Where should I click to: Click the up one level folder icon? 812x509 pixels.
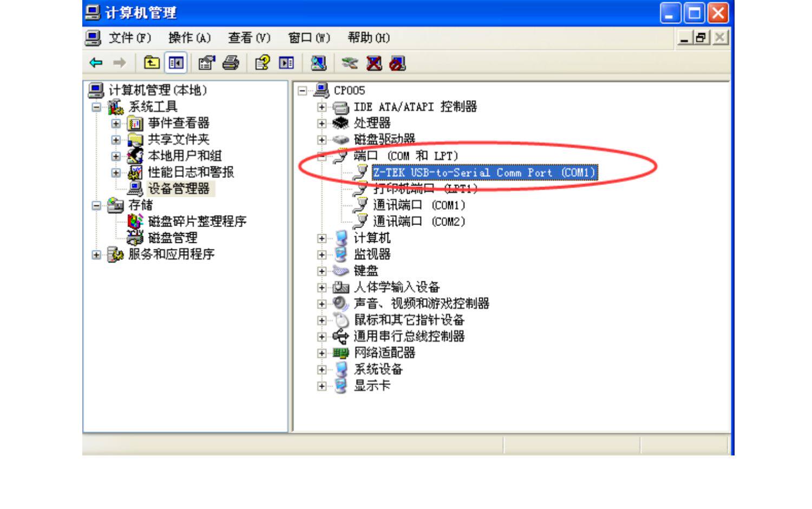[152, 63]
